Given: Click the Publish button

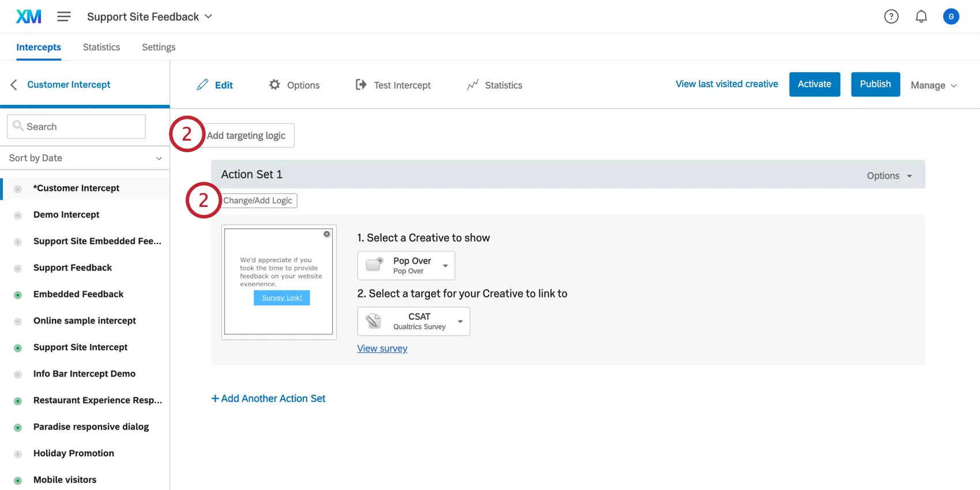Looking at the screenshot, I should tap(875, 84).
